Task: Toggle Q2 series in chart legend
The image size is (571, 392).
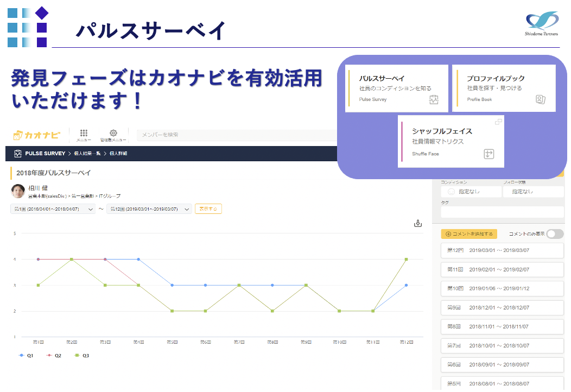Action: coord(54,356)
